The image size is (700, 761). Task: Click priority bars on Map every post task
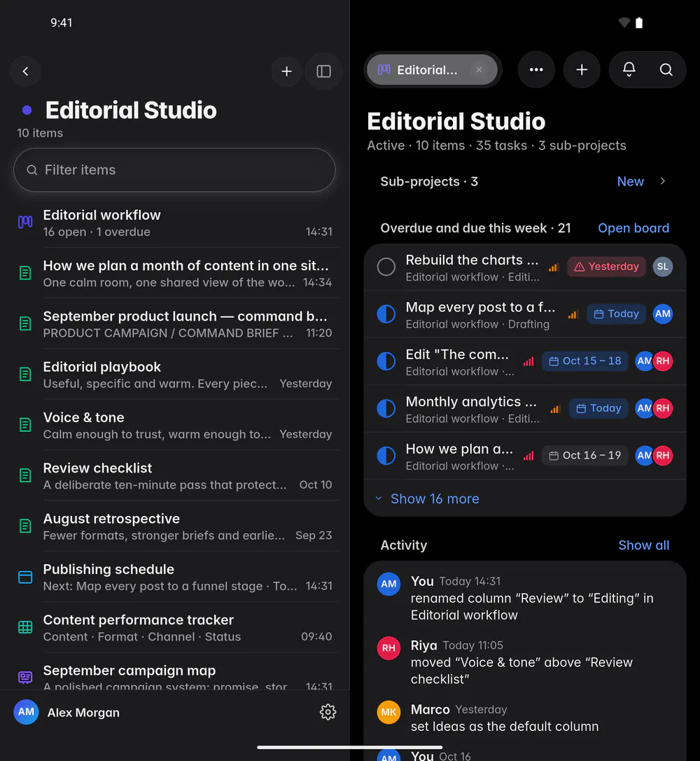point(573,314)
